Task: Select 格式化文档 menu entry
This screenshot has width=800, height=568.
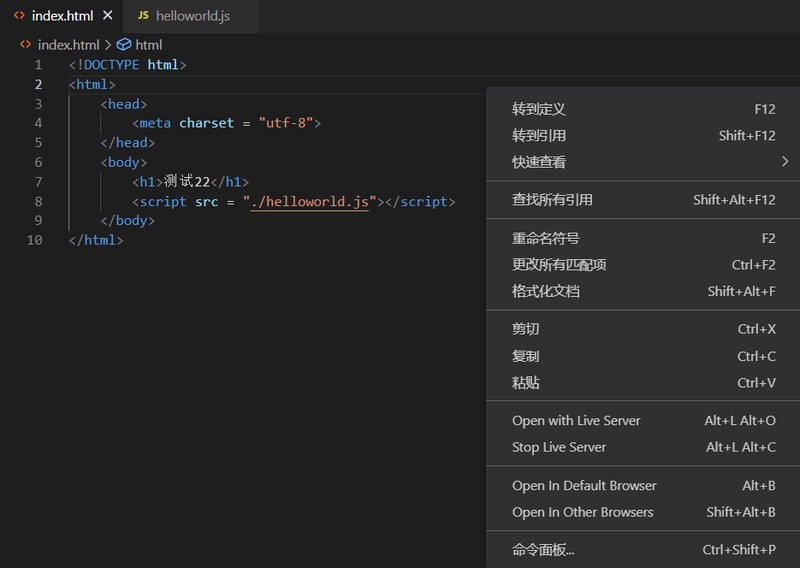Action: [643, 291]
